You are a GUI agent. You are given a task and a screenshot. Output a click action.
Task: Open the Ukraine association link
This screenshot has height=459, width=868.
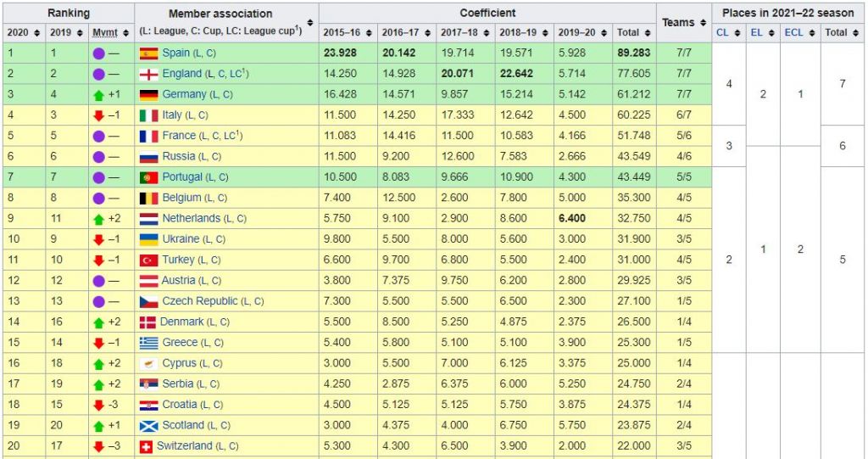[x=181, y=239]
